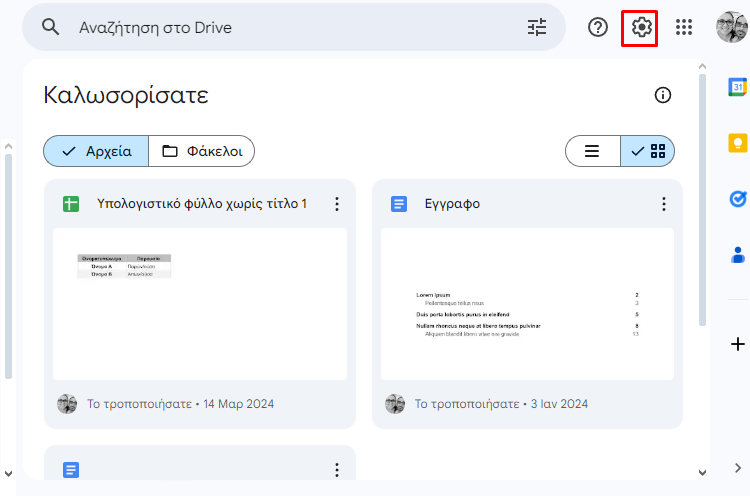The width and height of the screenshot is (750, 500).
Task: Click the green Sheets icon of Υπολογιστικό φύλλο
Action: (x=71, y=204)
